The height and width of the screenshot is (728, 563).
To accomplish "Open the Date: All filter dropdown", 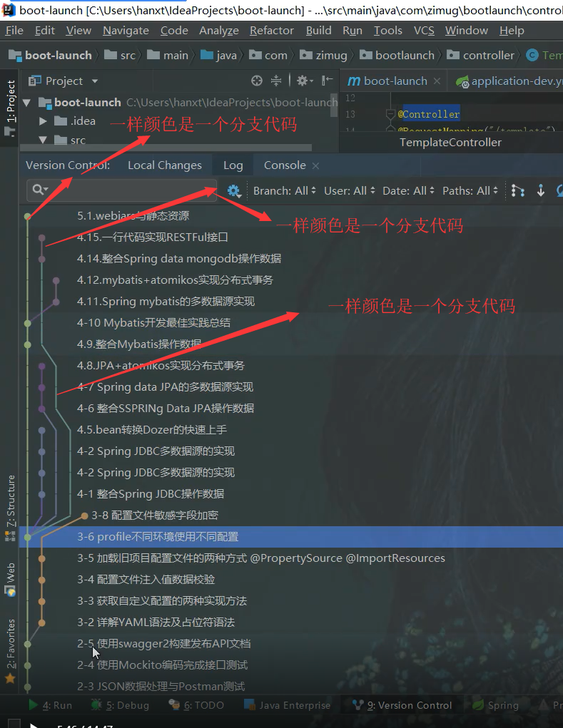I will (408, 191).
